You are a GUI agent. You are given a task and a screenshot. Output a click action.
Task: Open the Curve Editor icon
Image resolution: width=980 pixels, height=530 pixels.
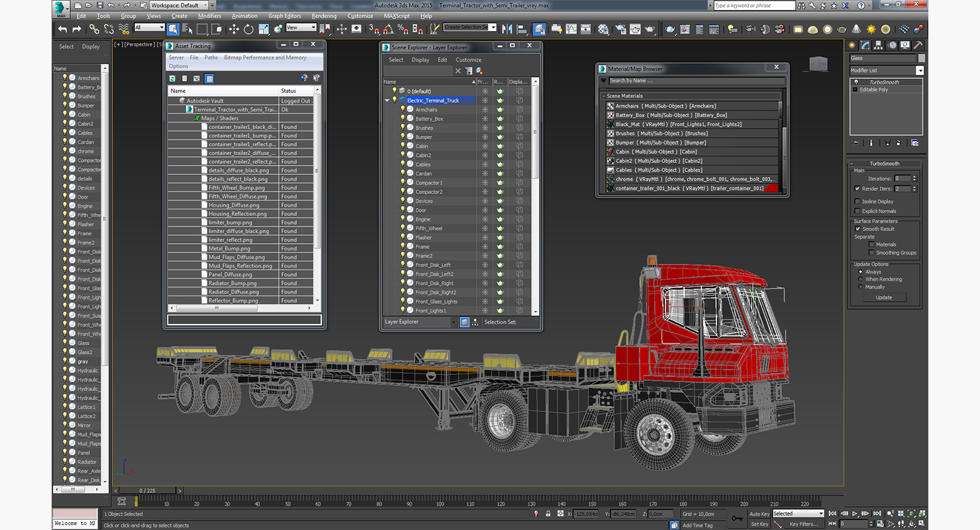571,29
